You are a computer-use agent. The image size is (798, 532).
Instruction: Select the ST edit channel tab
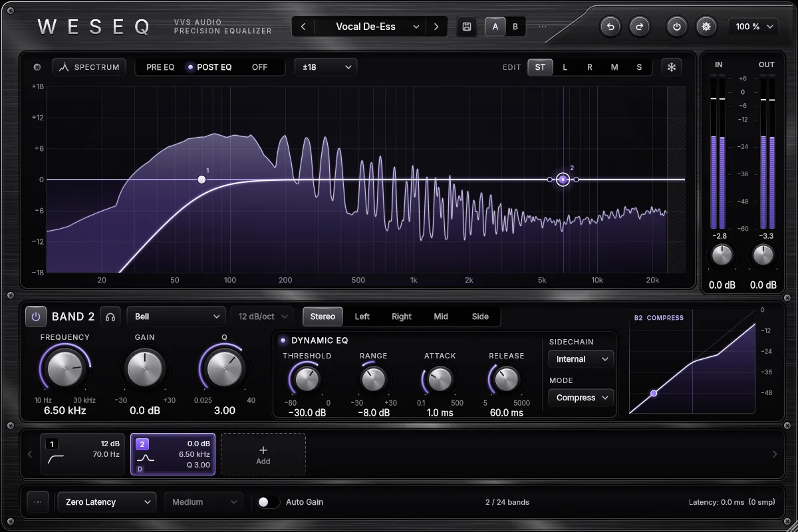[540, 67]
